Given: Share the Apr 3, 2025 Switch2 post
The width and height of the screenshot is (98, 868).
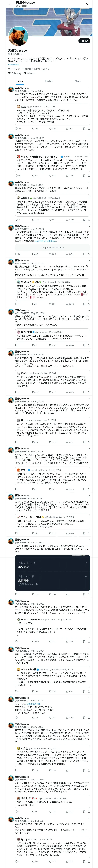Looking at the screenshot, I should (x=89, y=128).
